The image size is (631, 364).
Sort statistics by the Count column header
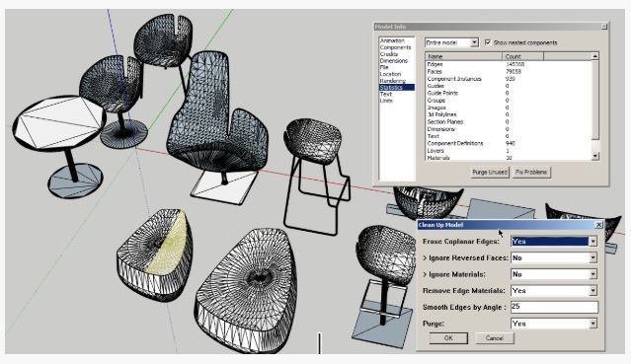pyautogui.click(x=522, y=56)
